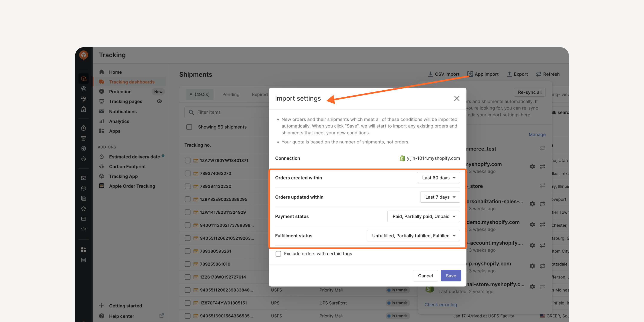Click the mail icon in left rail
This screenshot has width=644, height=322.
click(84, 178)
